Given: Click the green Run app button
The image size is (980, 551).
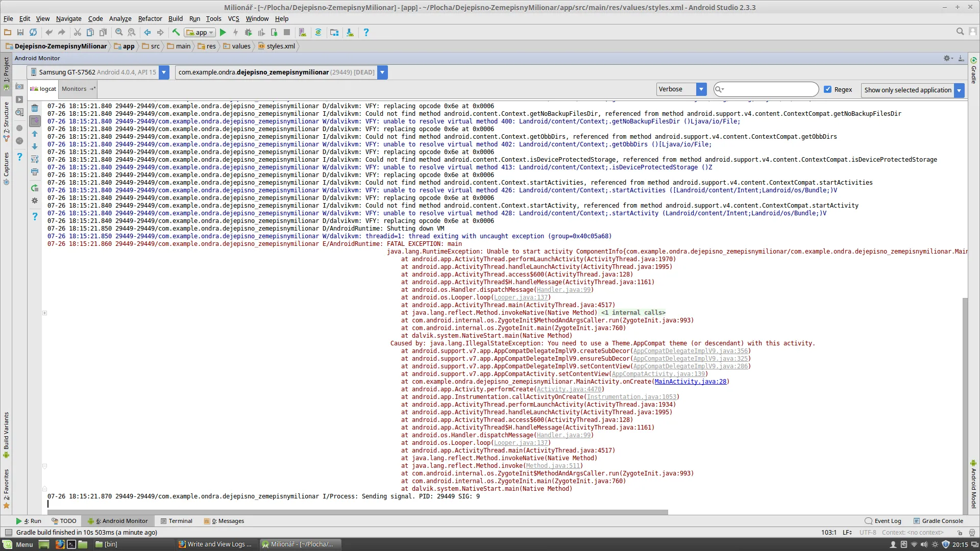Looking at the screenshot, I should click(x=223, y=32).
